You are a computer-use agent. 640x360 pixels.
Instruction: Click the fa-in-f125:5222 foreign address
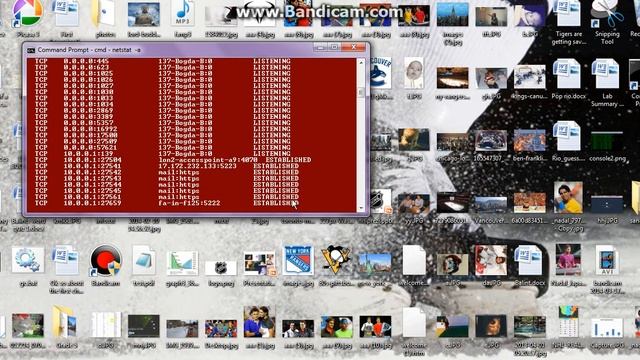click(189, 203)
